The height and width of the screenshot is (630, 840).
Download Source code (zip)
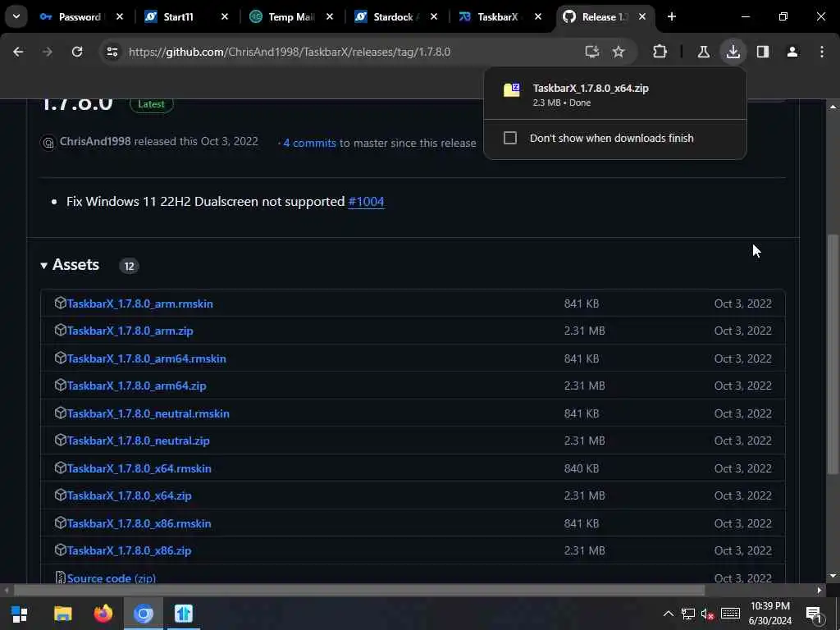tap(112, 578)
